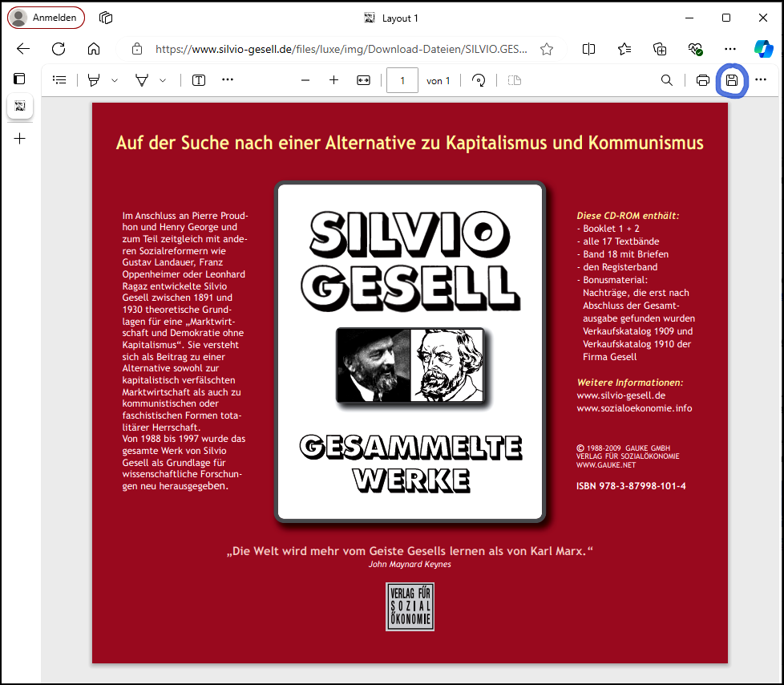Go back with the browser back arrow

click(x=23, y=49)
